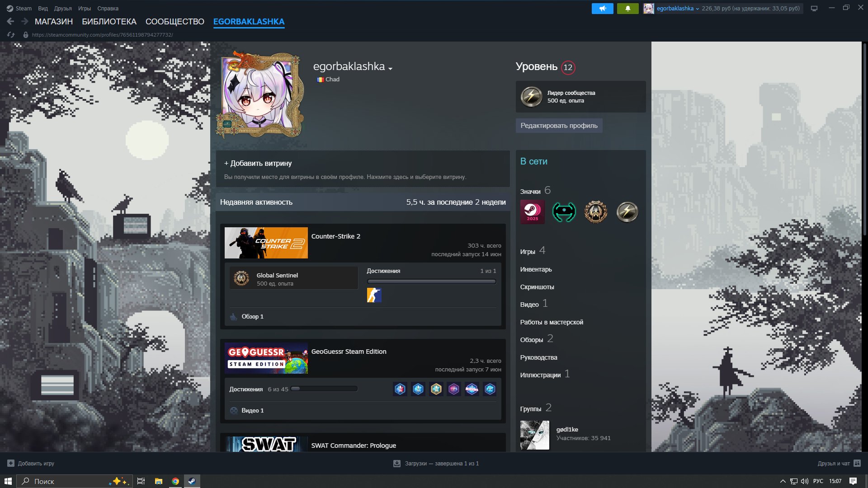Open the Steam menu
The image size is (868, 488).
tap(24, 8)
